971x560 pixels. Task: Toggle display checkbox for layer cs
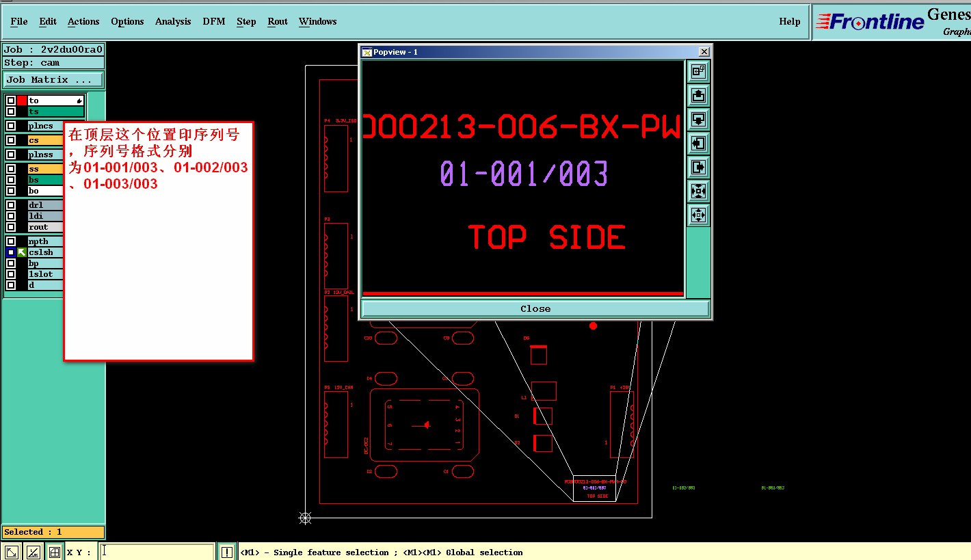click(11, 140)
